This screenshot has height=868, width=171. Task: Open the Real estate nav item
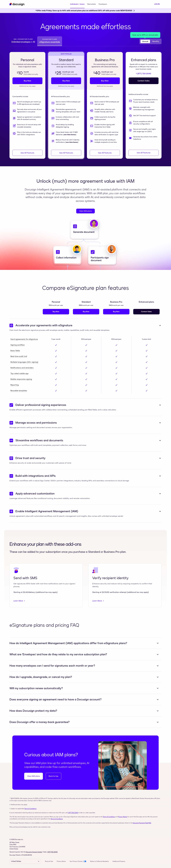coord(92,4)
